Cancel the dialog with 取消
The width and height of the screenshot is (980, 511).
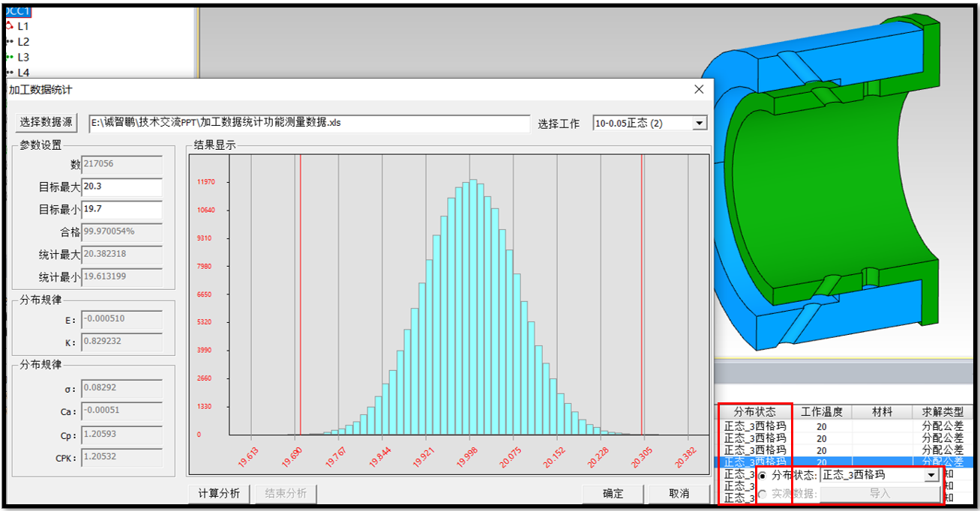tap(679, 494)
